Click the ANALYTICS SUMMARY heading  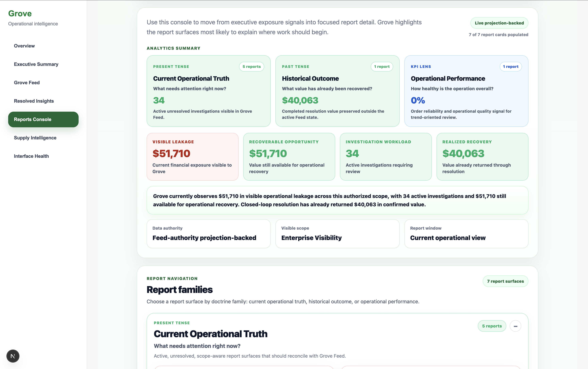(x=173, y=48)
